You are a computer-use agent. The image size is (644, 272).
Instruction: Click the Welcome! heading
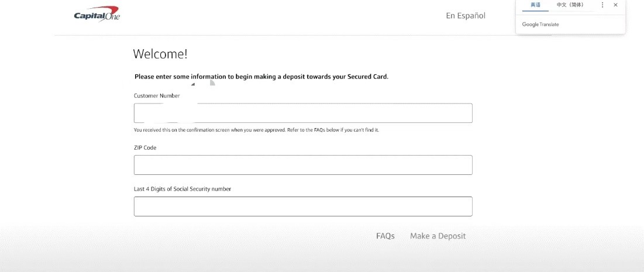click(160, 54)
